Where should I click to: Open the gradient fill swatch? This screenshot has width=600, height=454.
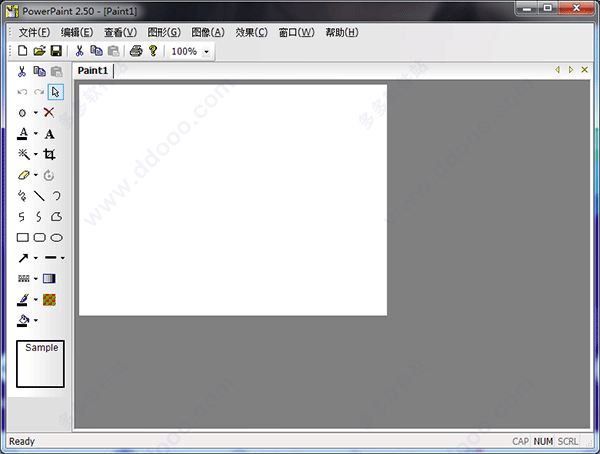(x=49, y=278)
